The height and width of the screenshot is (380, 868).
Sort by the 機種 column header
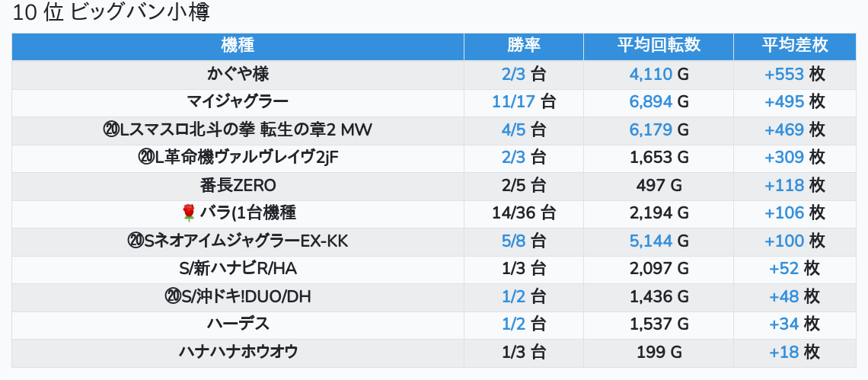pos(238,46)
